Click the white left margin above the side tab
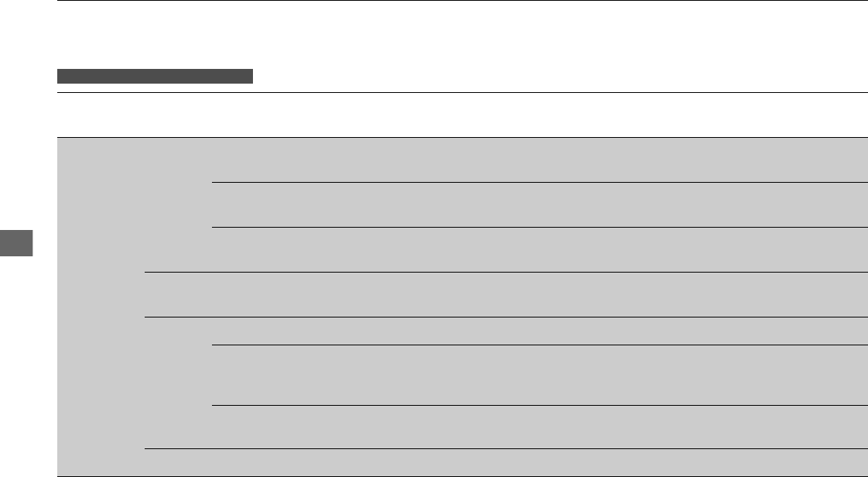 (24, 139)
